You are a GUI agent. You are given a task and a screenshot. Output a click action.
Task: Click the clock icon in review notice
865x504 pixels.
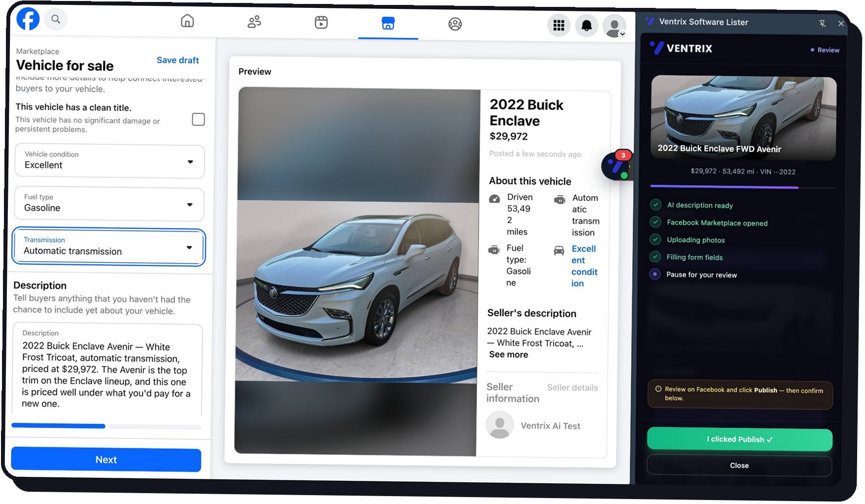click(x=658, y=389)
